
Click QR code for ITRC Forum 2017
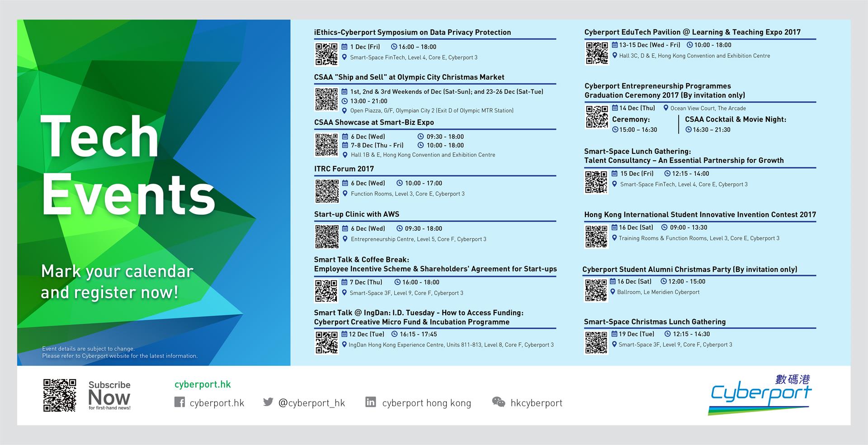click(326, 191)
